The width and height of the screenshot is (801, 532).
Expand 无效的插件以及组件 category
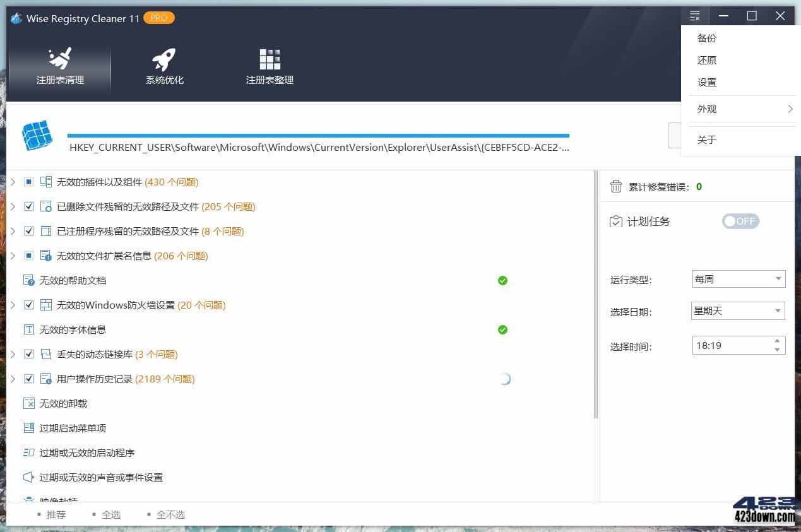pos(13,182)
